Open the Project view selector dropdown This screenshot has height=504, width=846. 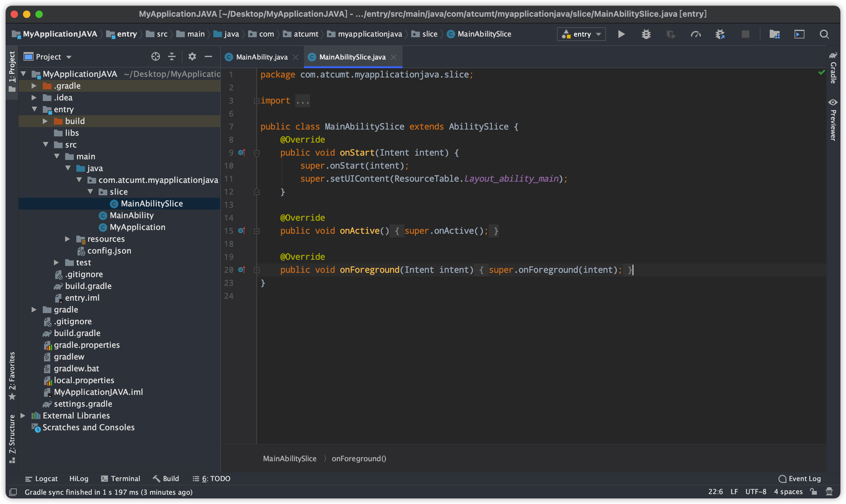click(47, 56)
